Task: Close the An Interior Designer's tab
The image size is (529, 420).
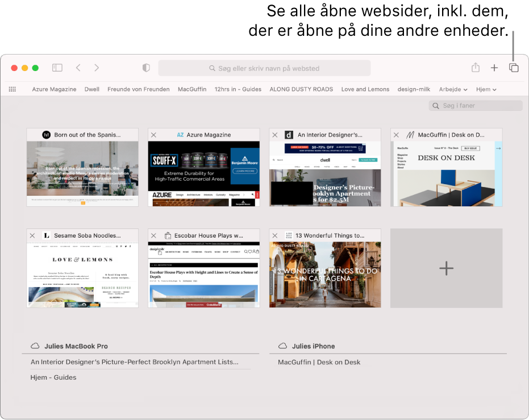Action: pyautogui.click(x=275, y=135)
